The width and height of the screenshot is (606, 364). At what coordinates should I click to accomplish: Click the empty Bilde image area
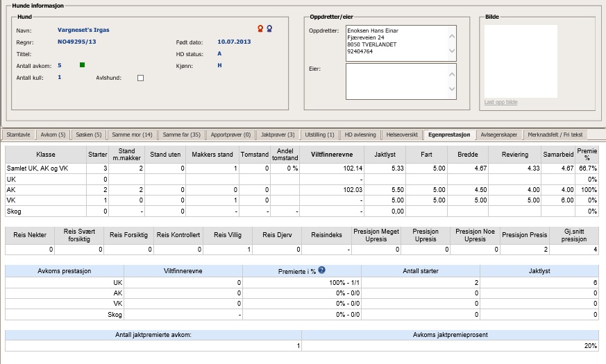[521, 61]
